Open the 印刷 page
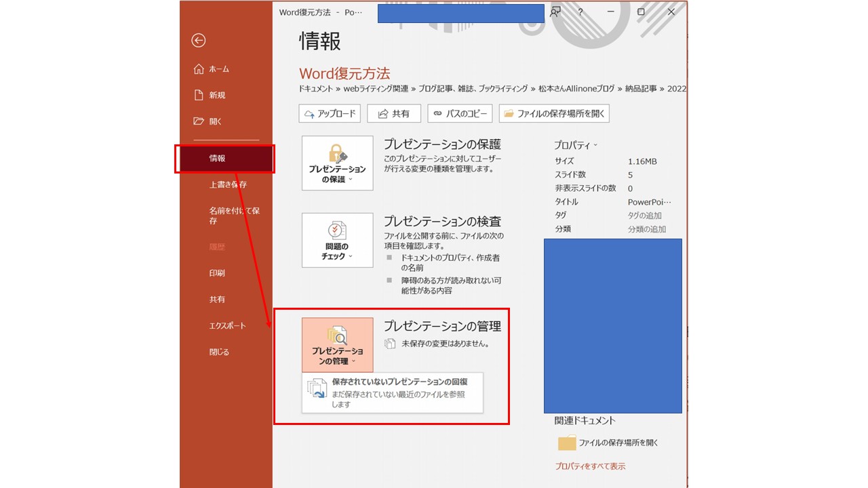Image resolution: width=868 pixels, height=488 pixels. pyautogui.click(x=217, y=273)
